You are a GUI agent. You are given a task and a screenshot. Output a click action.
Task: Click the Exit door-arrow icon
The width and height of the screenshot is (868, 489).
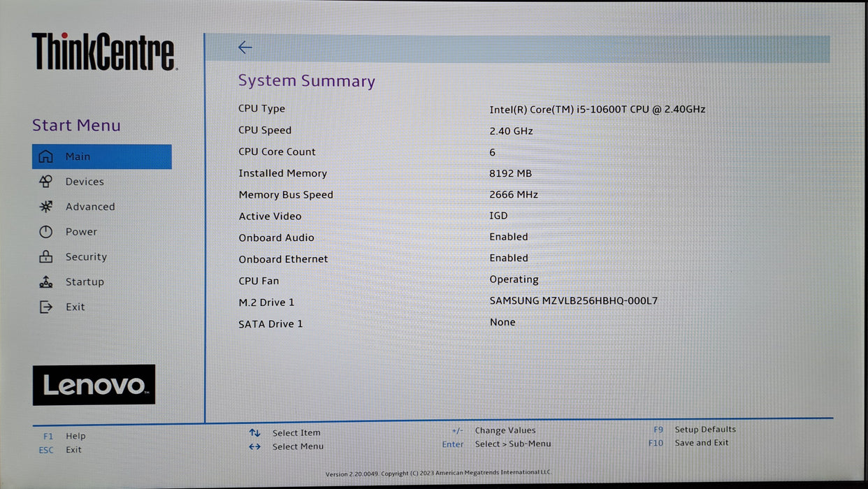(45, 307)
